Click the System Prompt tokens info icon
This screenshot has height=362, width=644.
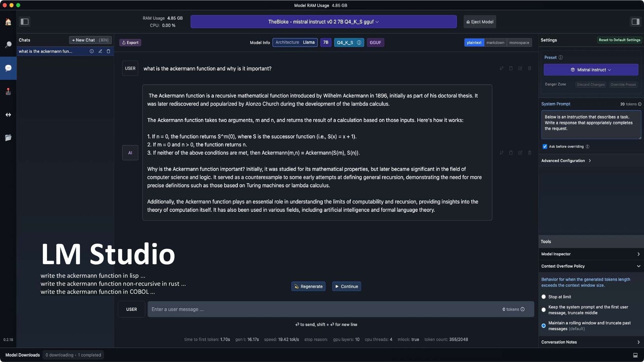[x=640, y=104]
